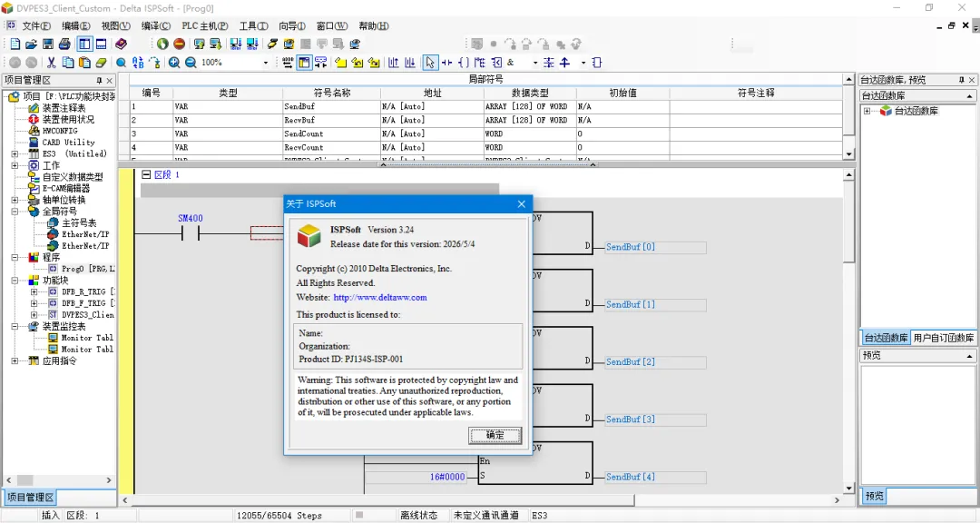980x523 pixels.
Task: Switch to 用户自订函数库 tab
Action: click(943, 337)
